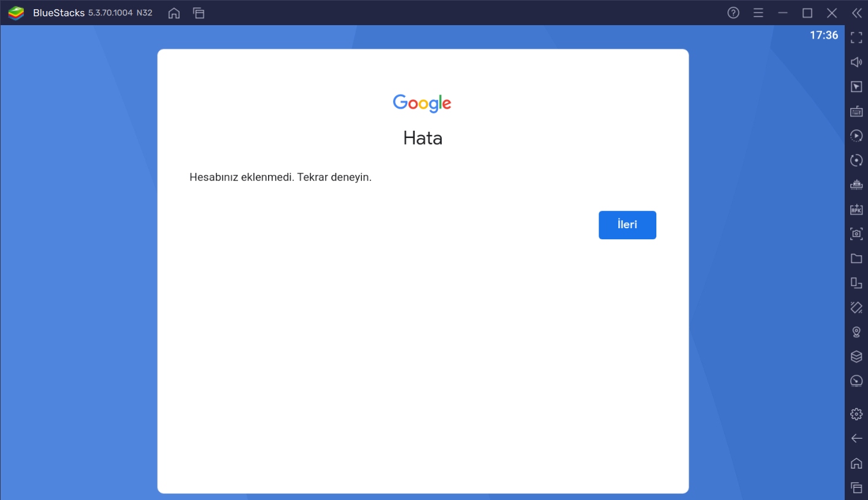Toggle the cursor lock icon in the sidebar
The image size is (868, 500).
(856, 87)
